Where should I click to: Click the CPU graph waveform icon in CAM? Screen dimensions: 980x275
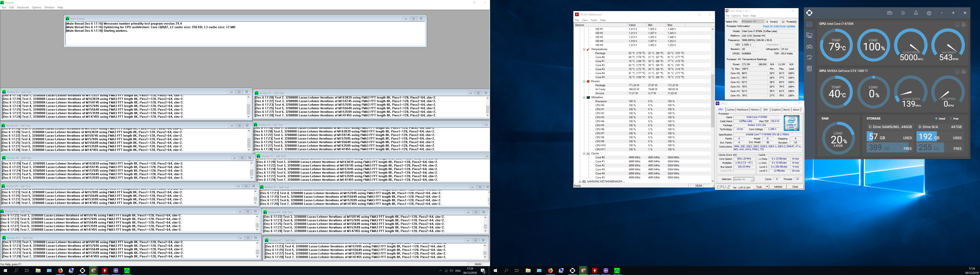coord(964,25)
